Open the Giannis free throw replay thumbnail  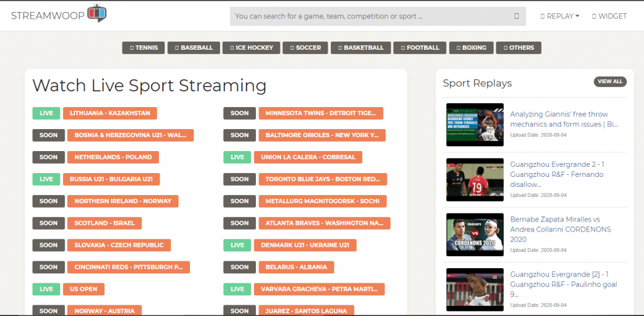[x=475, y=125]
